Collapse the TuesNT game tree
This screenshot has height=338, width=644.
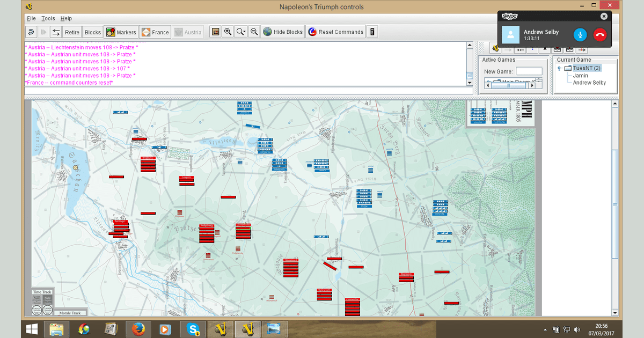[560, 68]
